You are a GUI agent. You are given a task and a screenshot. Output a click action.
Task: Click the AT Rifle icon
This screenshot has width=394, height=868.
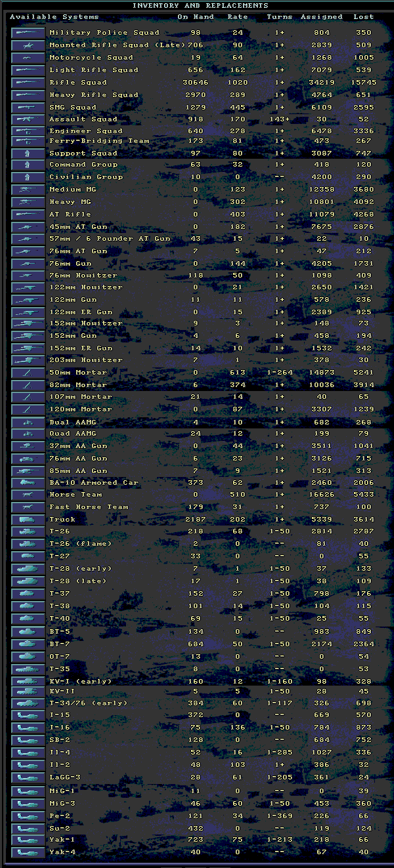point(28,215)
